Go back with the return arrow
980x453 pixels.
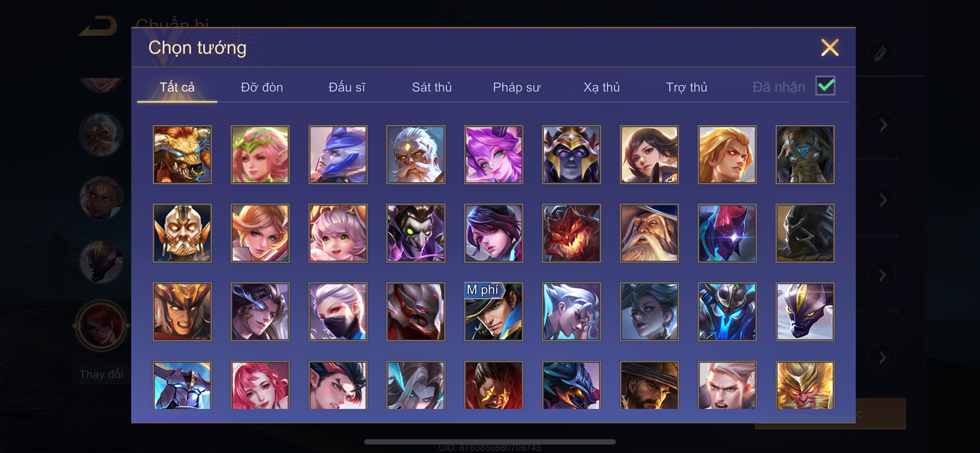[x=98, y=26]
